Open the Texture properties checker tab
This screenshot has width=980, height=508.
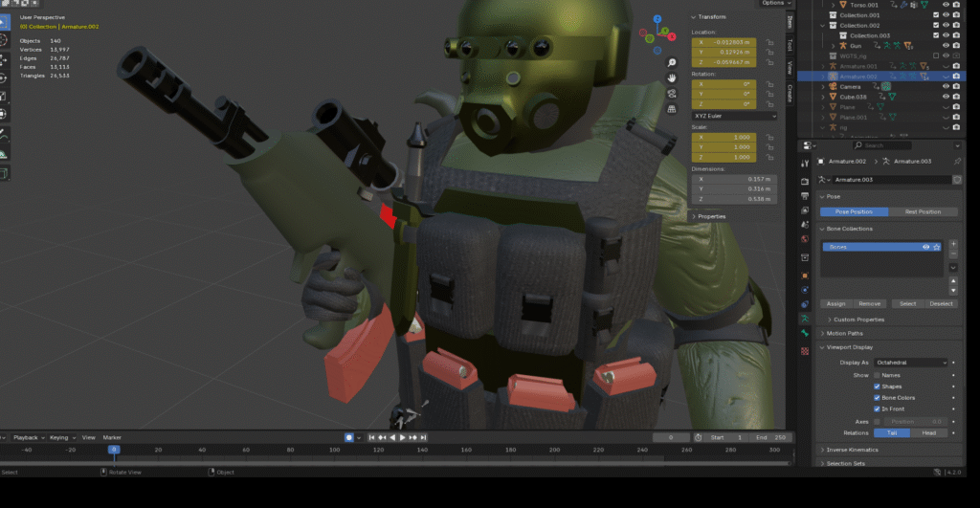pyautogui.click(x=805, y=351)
